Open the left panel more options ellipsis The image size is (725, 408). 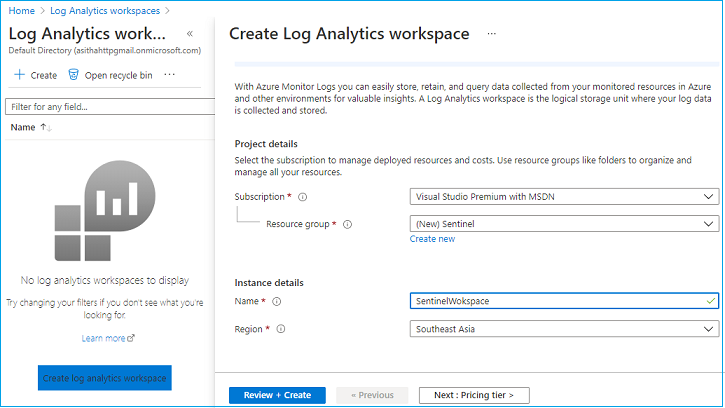(170, 74)
